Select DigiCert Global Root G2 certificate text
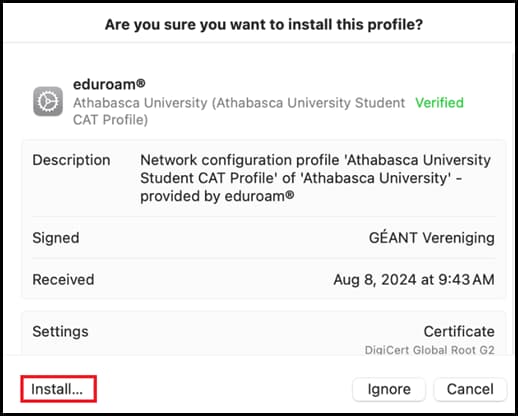 pos(430,350)
